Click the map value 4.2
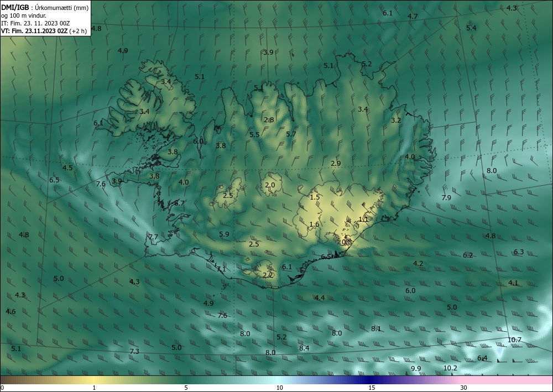 pos(418,264)
